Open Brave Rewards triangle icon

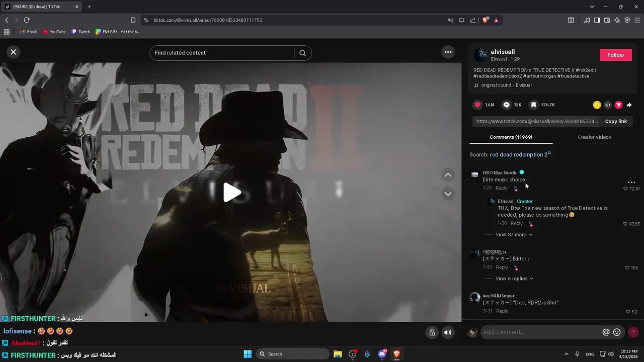pyautogui.click(x=496, y=20)
